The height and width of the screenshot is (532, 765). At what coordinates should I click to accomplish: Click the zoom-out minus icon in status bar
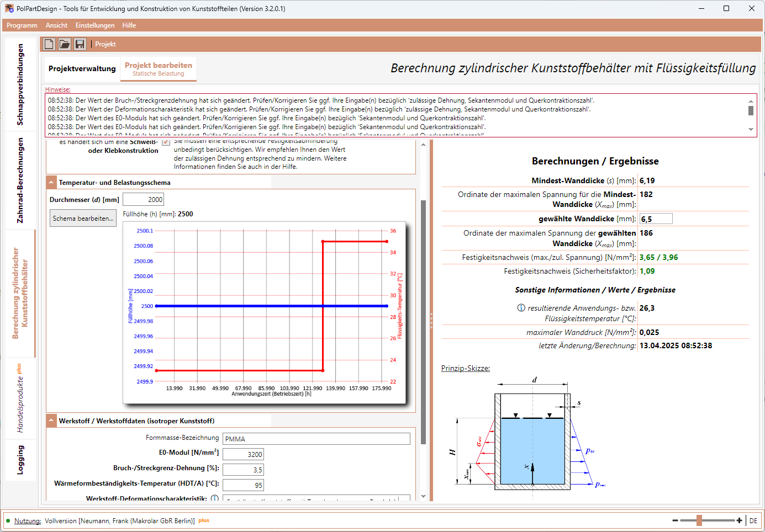[675, 520]
